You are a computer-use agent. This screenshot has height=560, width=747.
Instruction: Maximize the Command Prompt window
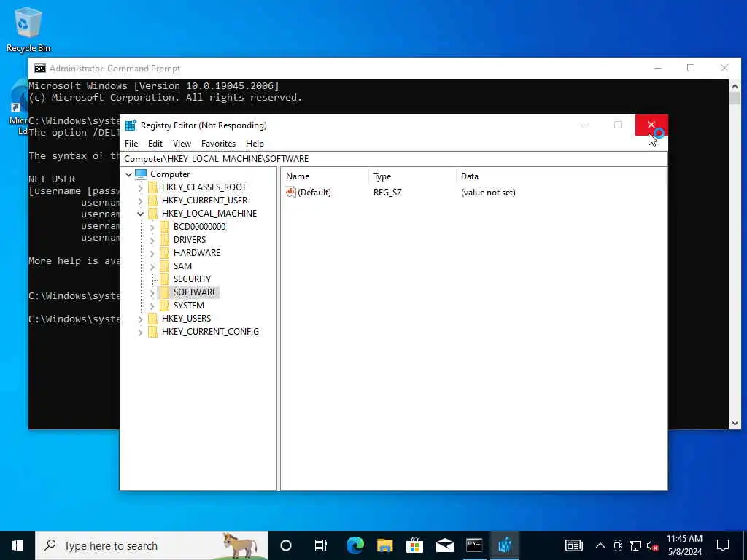[x=691, y=68]
